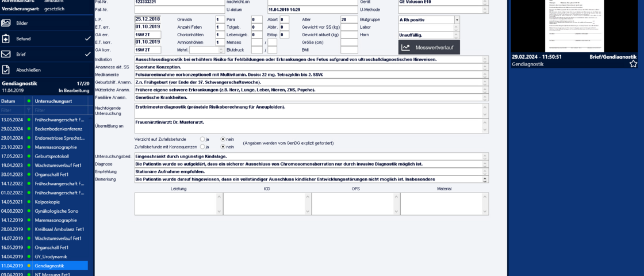The image size is (644, 276).
Task: Click the Datum filter field
Action: tap(12, 110)
